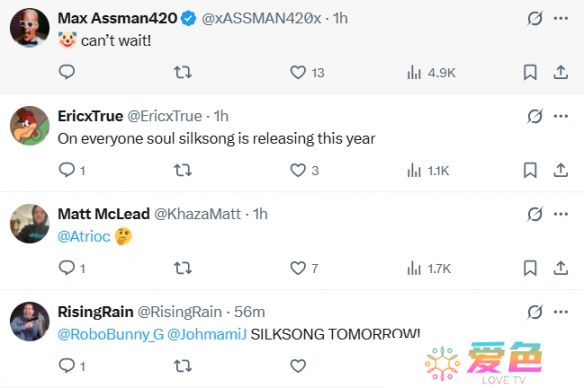
Task: Open the @RoboBunny_G mention link
Action: tap(111, 334)
